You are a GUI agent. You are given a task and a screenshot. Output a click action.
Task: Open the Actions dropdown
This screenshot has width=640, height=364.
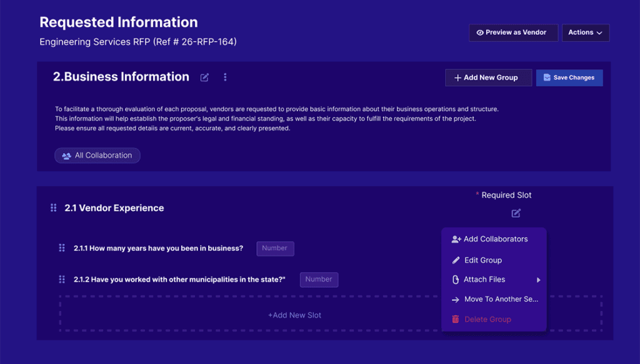coord(585,32)
